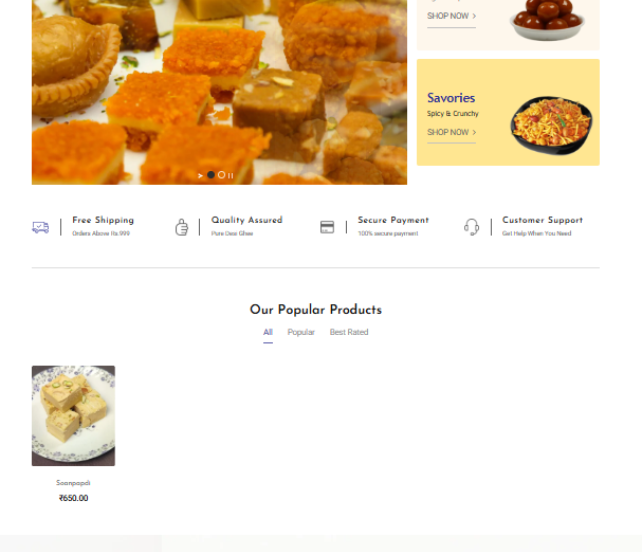Pause the banner slideshow
The width and height of the screenshot is (642, 552).
(x=231, y=175)
